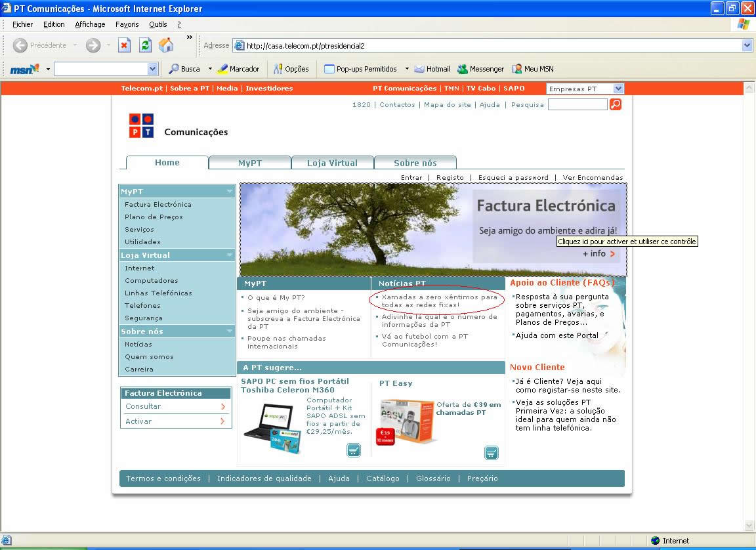756x550 pixels.
Task: Open the Outils menu
Action: pos(158,24)
